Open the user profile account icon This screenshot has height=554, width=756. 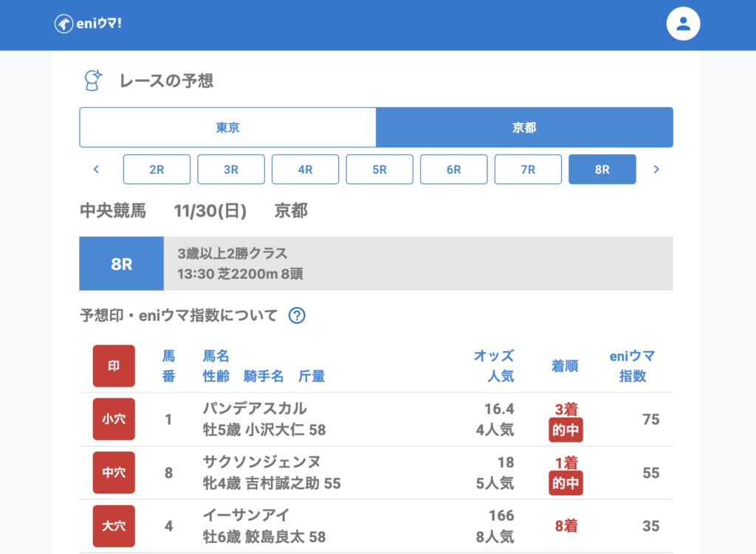coord(683,24)
